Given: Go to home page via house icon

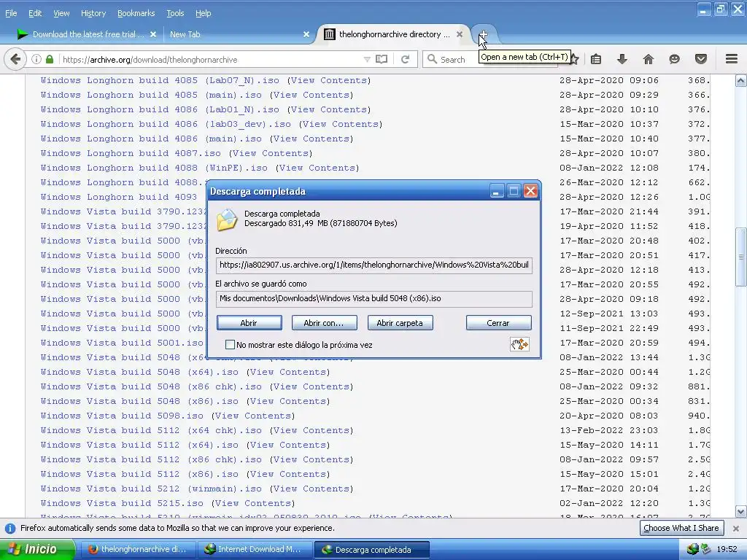Looking at the screenshot, I should coord(649,59).
